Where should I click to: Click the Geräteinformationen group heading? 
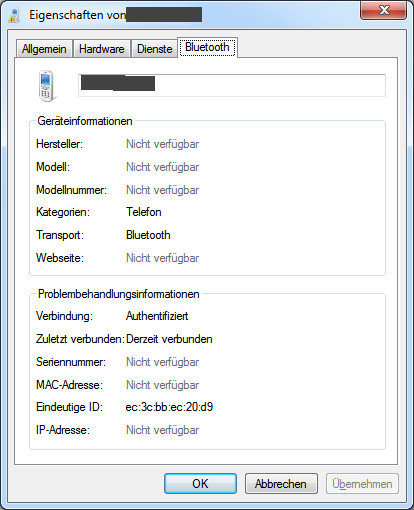point(85,121)
